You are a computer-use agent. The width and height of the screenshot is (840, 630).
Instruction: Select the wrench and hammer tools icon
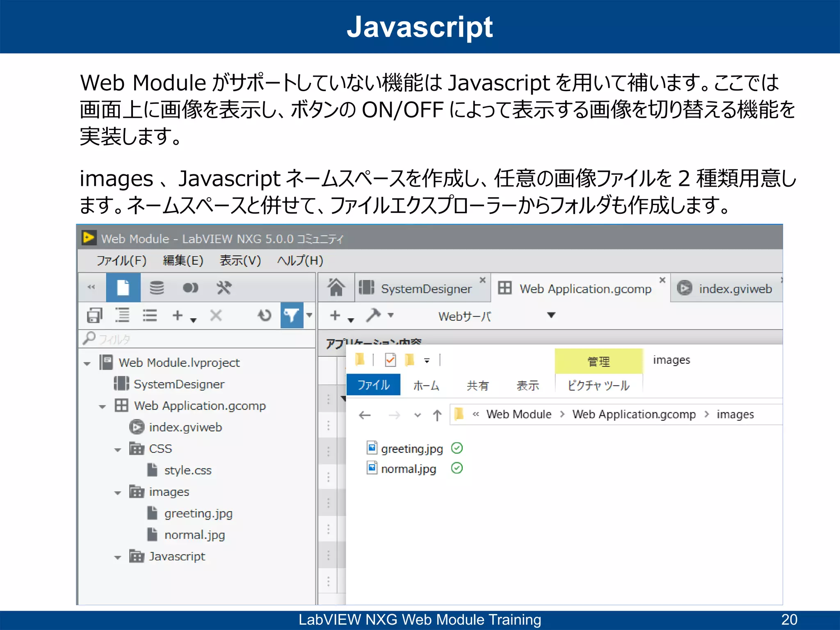224,288
